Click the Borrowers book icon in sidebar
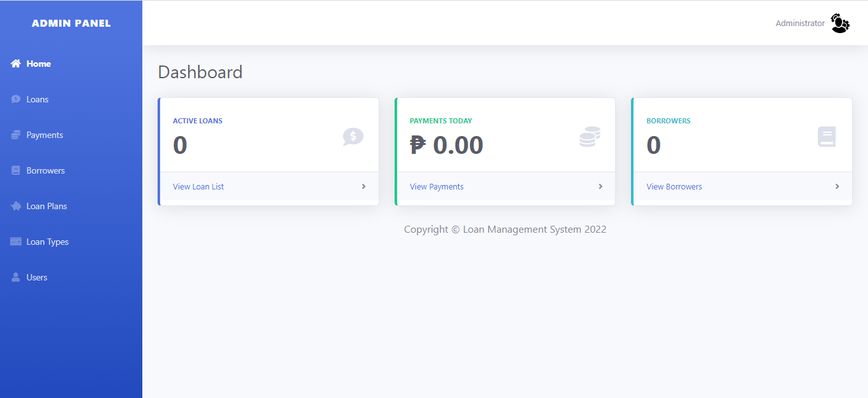The image size is (868, 398). click(x=16, y=170)
